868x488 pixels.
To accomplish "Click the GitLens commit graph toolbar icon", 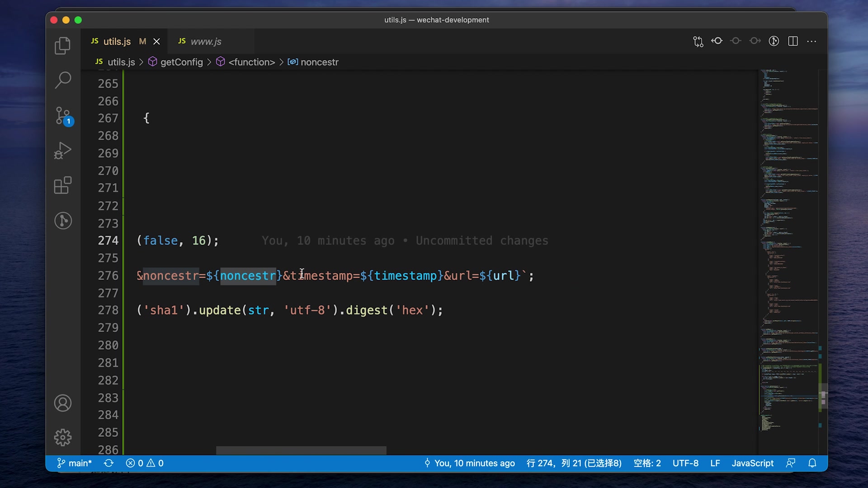I will pos(774,41).
